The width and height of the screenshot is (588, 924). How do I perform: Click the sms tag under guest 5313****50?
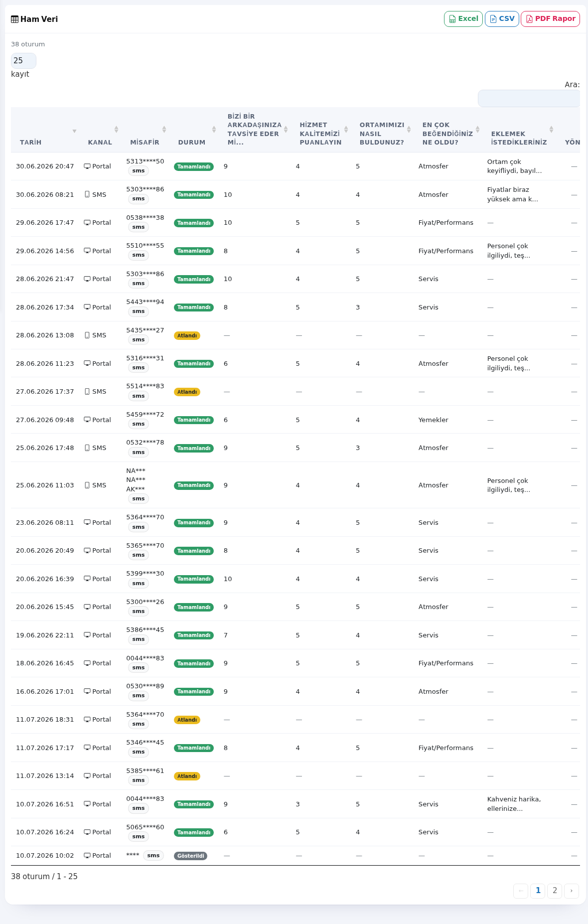(139, 171)
